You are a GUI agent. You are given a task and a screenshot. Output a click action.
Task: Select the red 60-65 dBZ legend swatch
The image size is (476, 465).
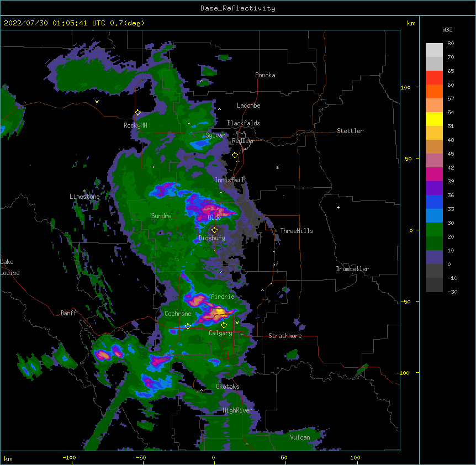(x=434, y=78)
